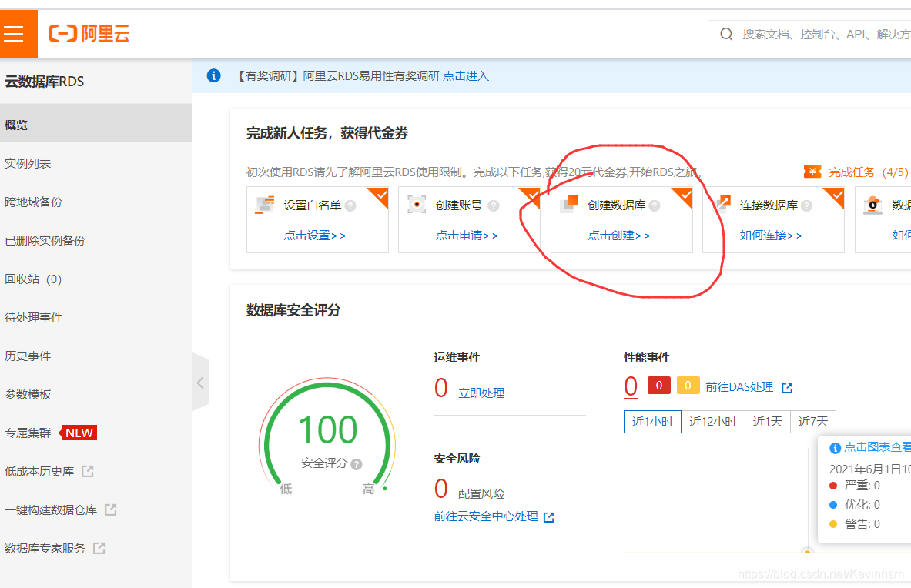Click the underlined performance event count 0
The image size is (911, 588).
tap(631, 387)
